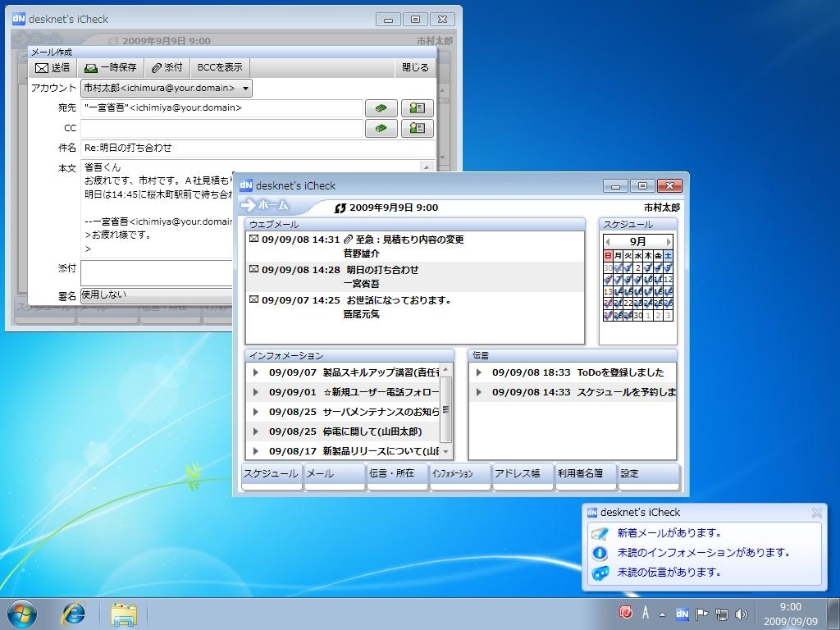Screen dimensions: 840x630
Task: Open the アカウント account dropdown
Action: (x=247, y=88)
